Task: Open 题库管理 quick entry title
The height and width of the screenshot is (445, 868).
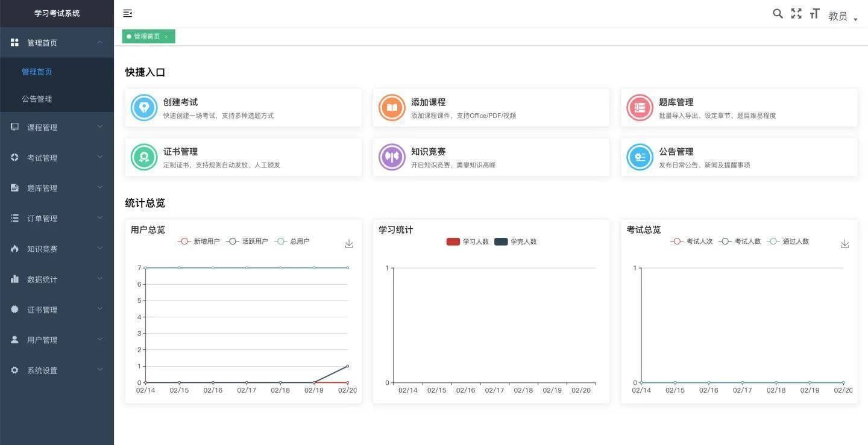Action: click(676, 102)
